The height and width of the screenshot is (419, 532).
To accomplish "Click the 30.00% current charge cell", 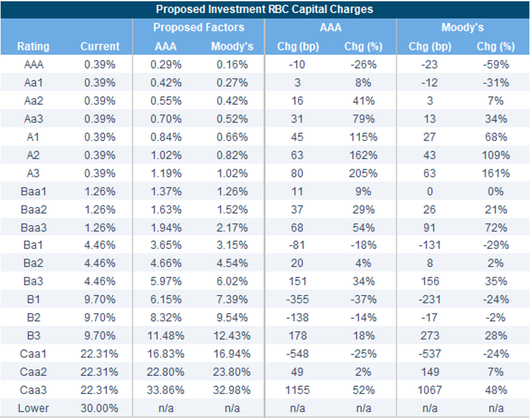I will coord(100,408).
